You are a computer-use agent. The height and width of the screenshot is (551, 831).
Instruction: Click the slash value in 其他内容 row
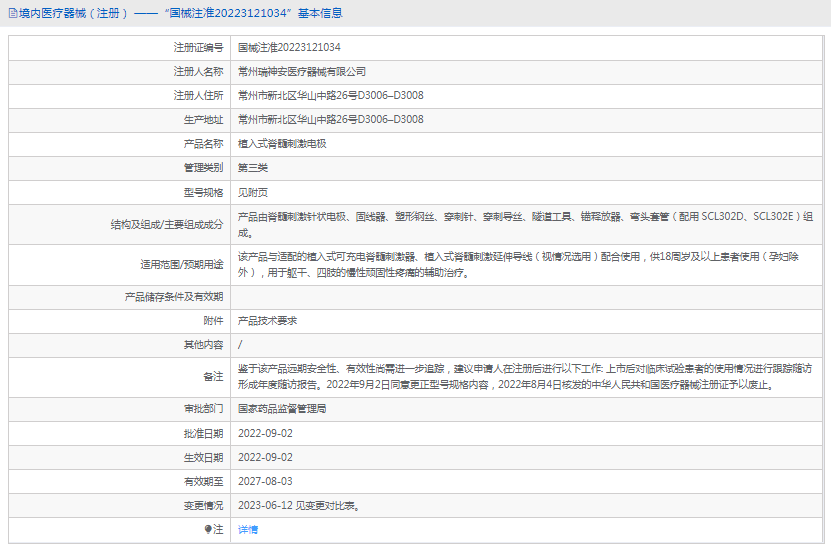coord(240,344)
